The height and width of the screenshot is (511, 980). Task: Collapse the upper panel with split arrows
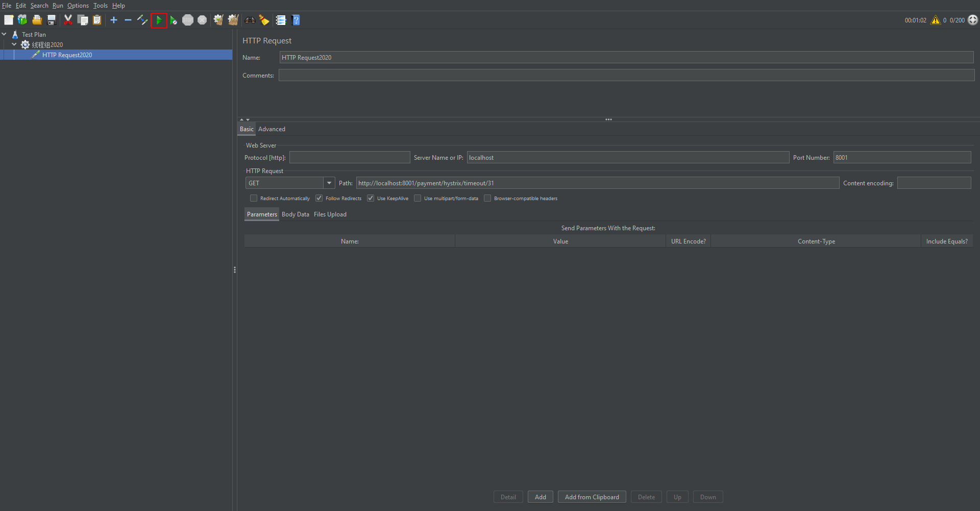(x=242, y=119)
